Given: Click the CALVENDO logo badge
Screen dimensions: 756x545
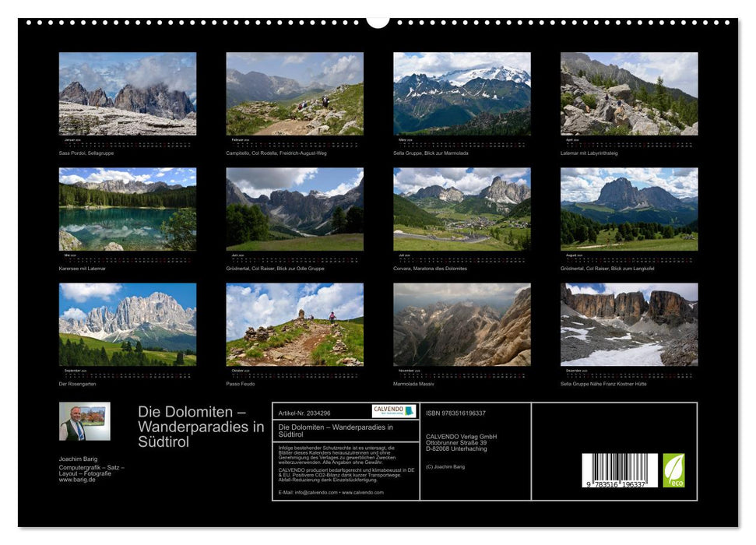Looking at the screenshot, I should coord(393,411).
